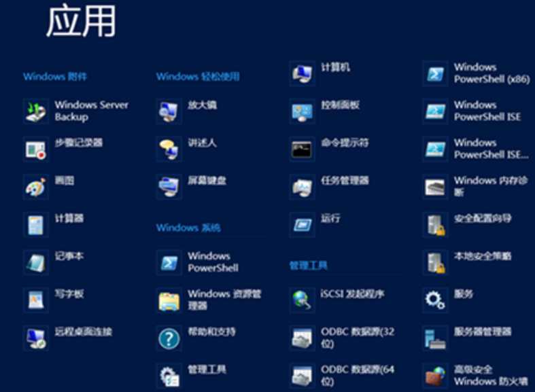535x392 pixels.
Task: Start 任务管理器 (Task Manager)
Action: point(330,187)
